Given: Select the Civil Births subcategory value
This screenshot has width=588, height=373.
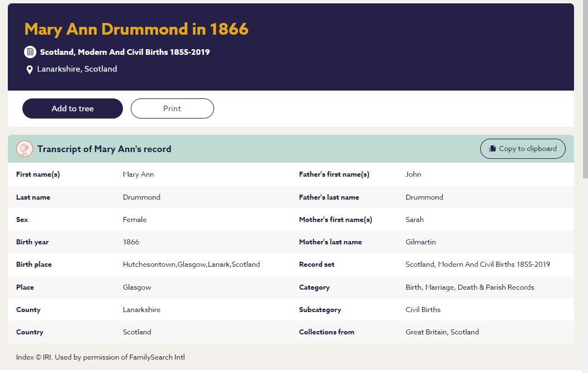Looking at the screenshot, I should point(423,310).
